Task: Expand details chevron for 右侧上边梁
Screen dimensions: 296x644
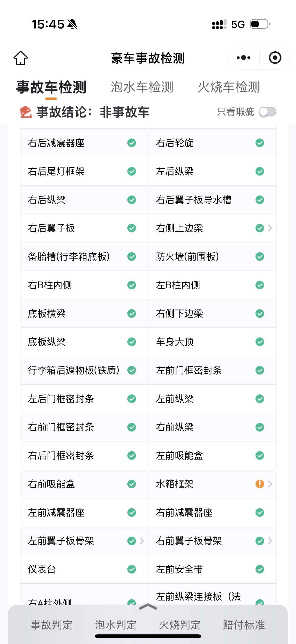Action: [270, 228]
